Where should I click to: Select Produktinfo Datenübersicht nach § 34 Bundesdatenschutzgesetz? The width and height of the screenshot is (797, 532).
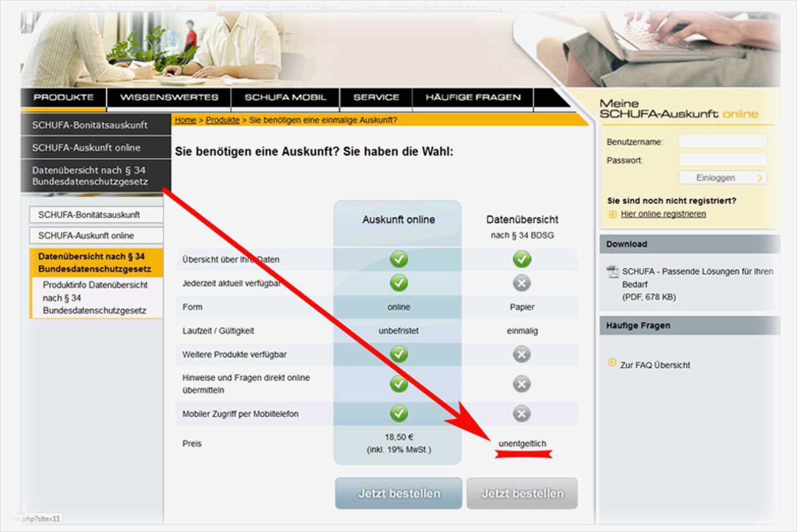(x=95, y=298)
